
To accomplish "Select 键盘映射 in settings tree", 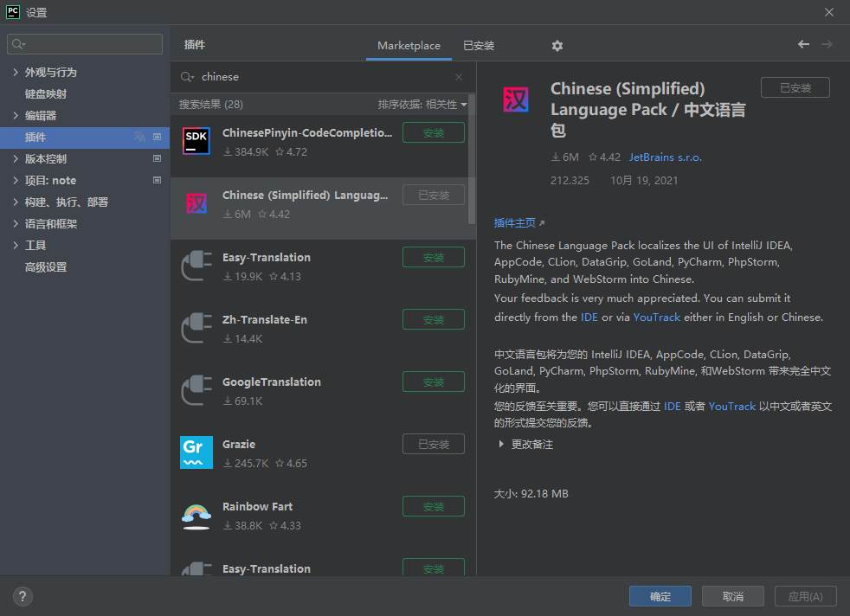I will tap(46, 93).
